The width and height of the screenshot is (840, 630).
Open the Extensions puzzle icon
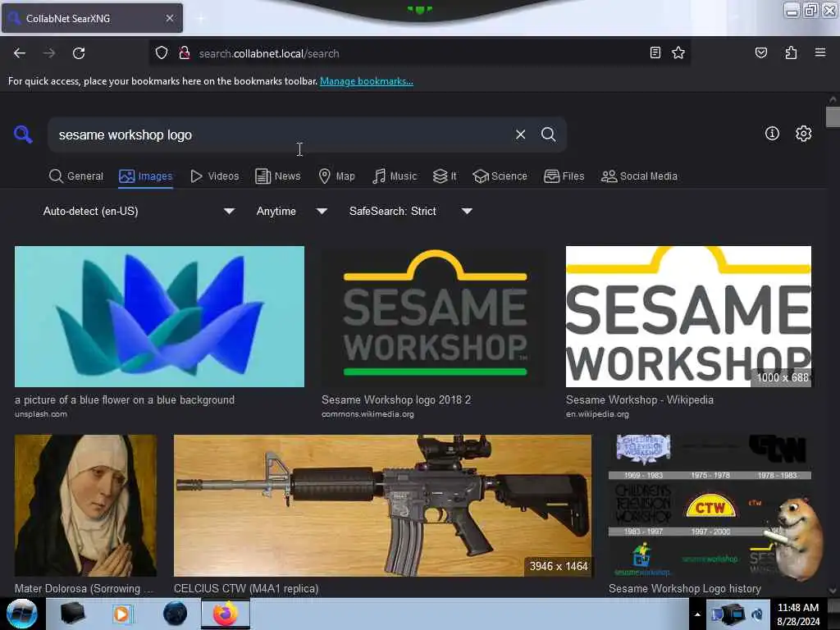pos(791,52)
